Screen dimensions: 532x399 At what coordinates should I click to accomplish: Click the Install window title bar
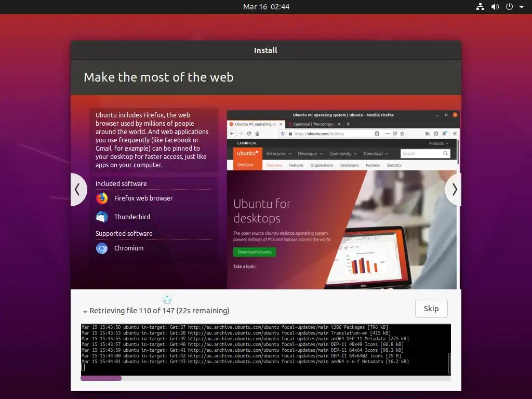[265, 50]
